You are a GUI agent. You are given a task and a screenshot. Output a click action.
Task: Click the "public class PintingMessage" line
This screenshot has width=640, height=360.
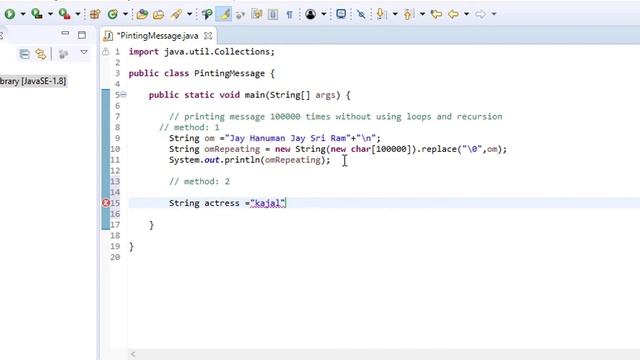click(x=202, y=73)
